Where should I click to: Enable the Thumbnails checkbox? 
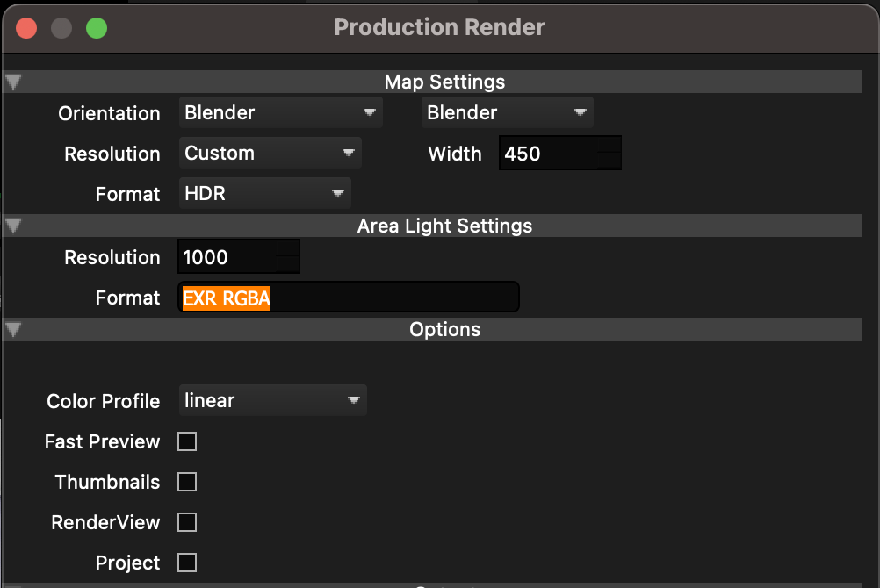click(x=187, y=482)
